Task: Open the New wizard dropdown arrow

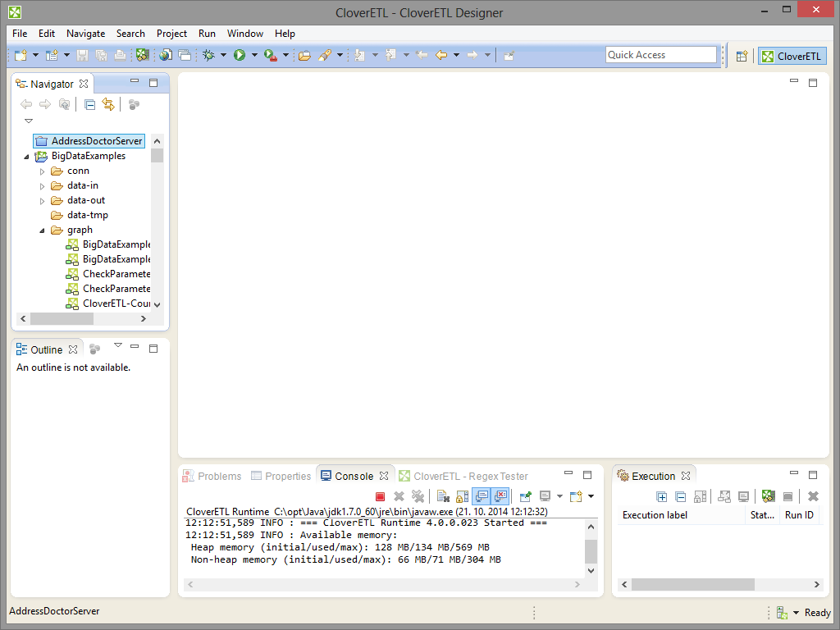Action: 35,55
